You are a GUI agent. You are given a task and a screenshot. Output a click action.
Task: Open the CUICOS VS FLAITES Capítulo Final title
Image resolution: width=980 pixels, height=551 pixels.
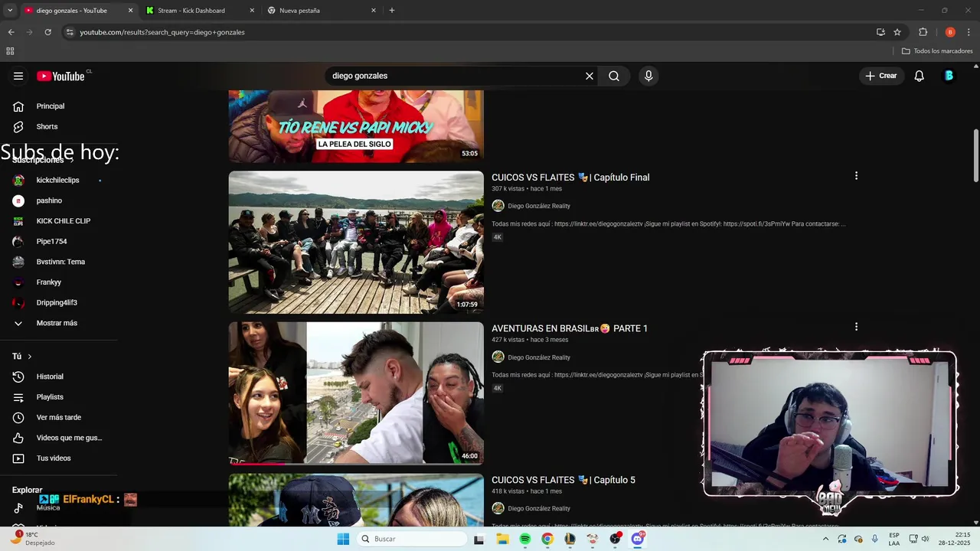570,178
